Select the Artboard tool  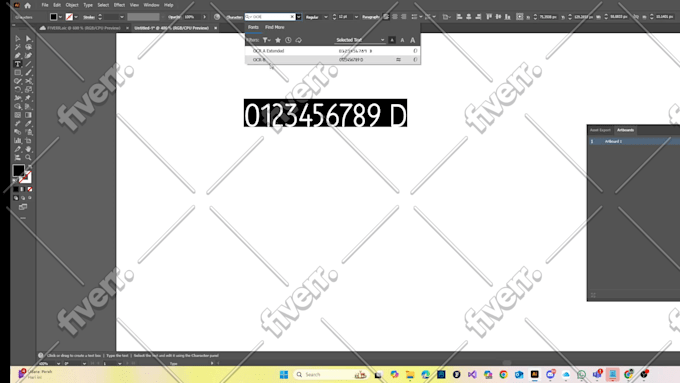point(29,141)
